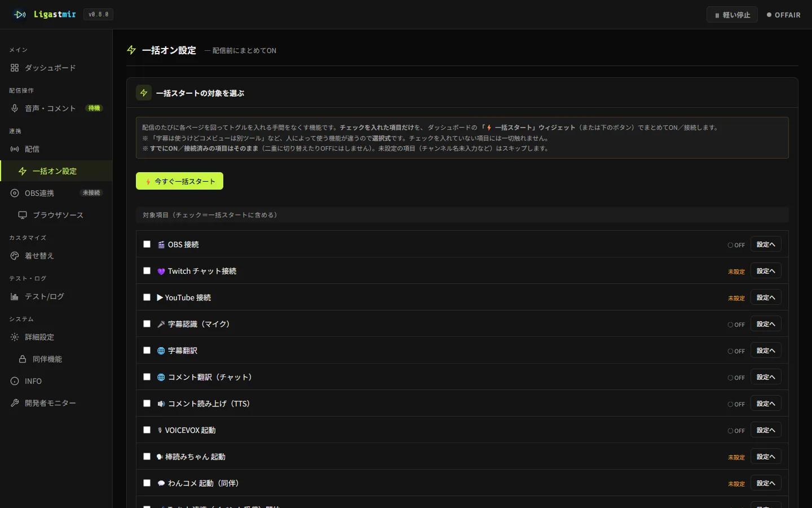
Task: Click the purple heart Twitch row icon
Action: pos(161,271)
